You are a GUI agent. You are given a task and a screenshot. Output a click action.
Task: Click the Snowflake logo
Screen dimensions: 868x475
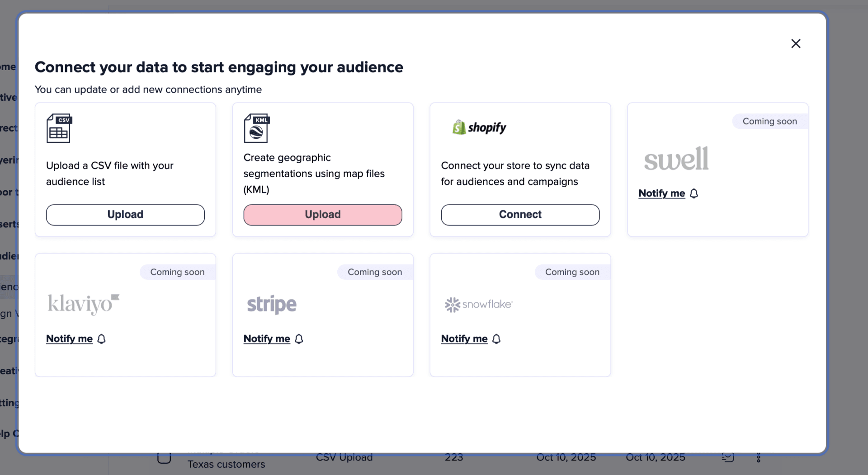tap(479, 305)
